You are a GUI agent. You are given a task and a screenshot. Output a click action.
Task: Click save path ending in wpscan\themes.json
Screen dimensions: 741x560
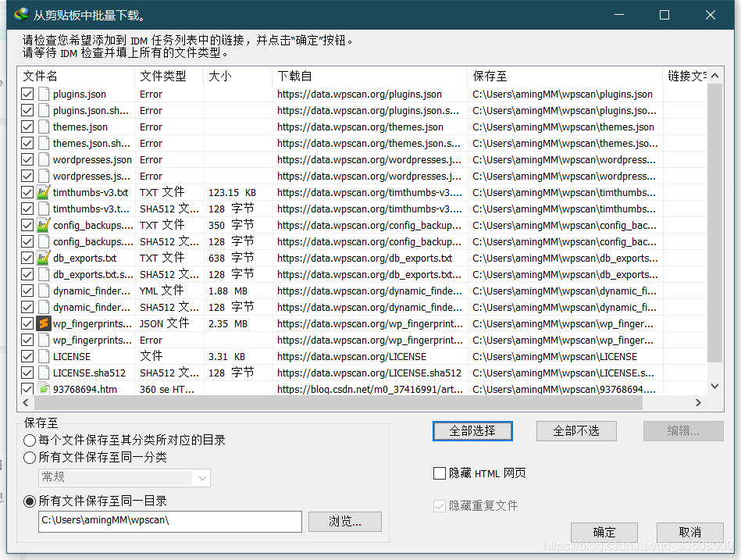pyautogui.click(x=563, y=127)
